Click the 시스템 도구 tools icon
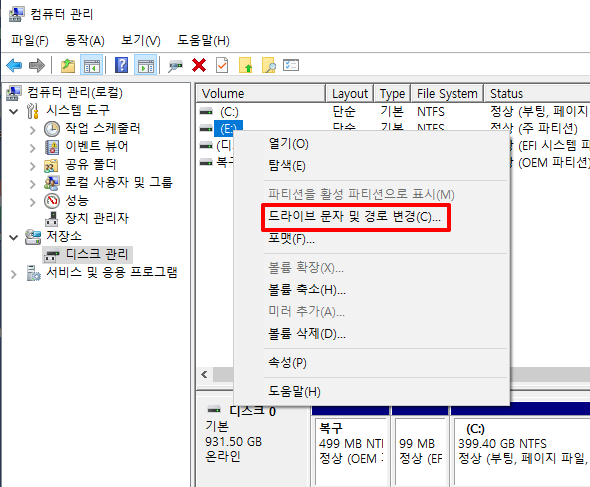Image resolution: width=590 pixels, height=487 pixels. click(x=33, y=111)
